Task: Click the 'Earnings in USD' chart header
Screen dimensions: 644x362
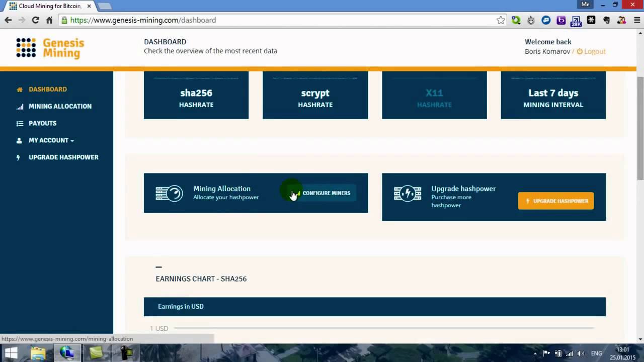Action: click(x=375, y=307)
